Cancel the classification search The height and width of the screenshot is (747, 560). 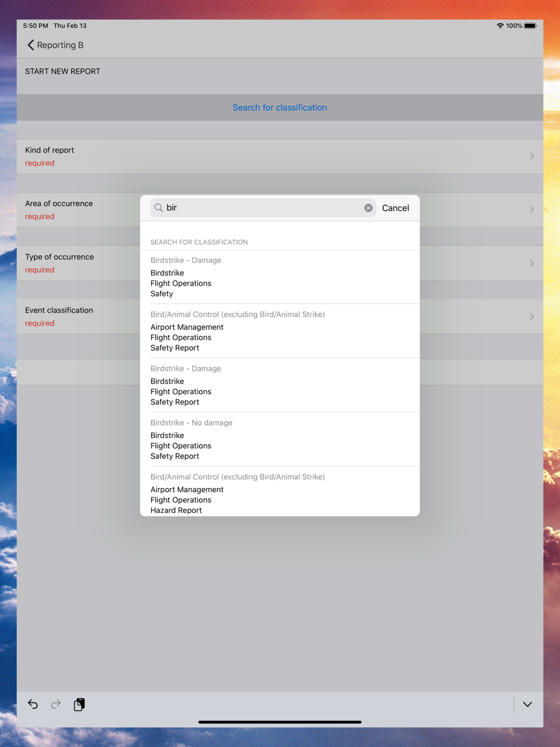395,208
